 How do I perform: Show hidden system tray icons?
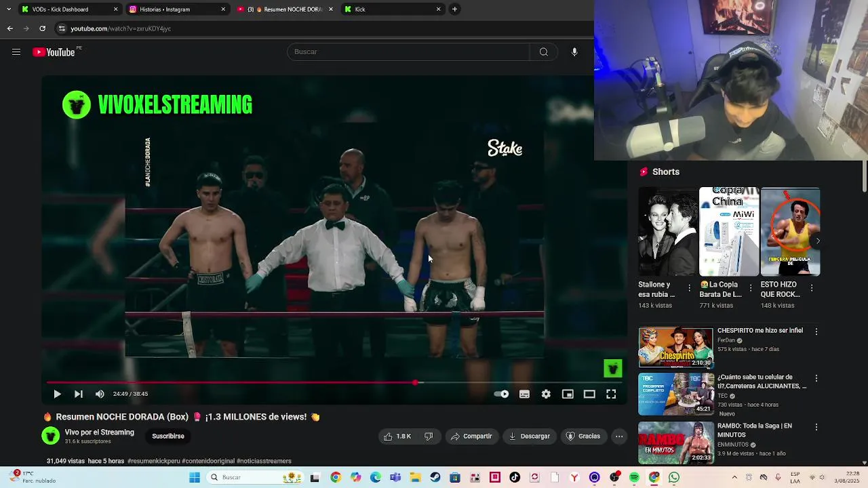[734, 478]
